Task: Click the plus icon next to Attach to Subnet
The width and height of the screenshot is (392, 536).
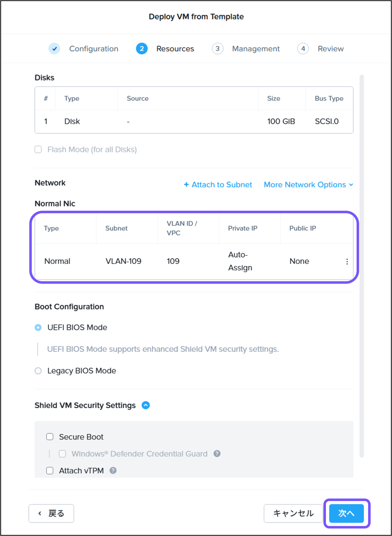Action: coord(186,184)
